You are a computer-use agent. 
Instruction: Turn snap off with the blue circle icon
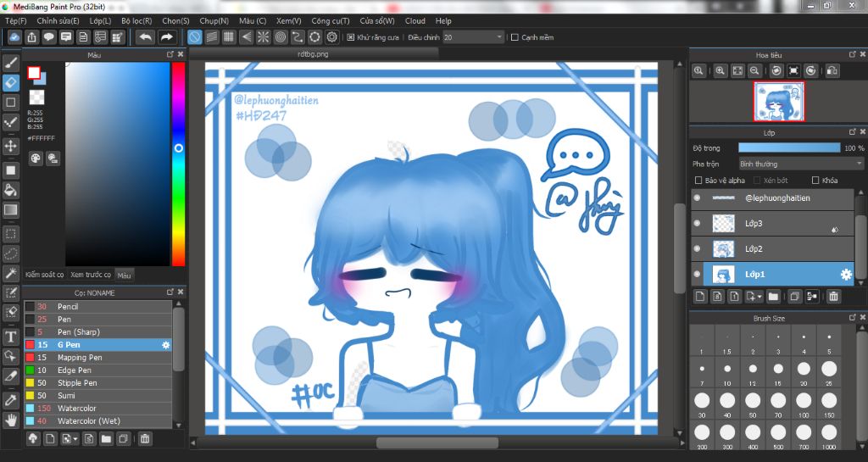pos(194,37)
